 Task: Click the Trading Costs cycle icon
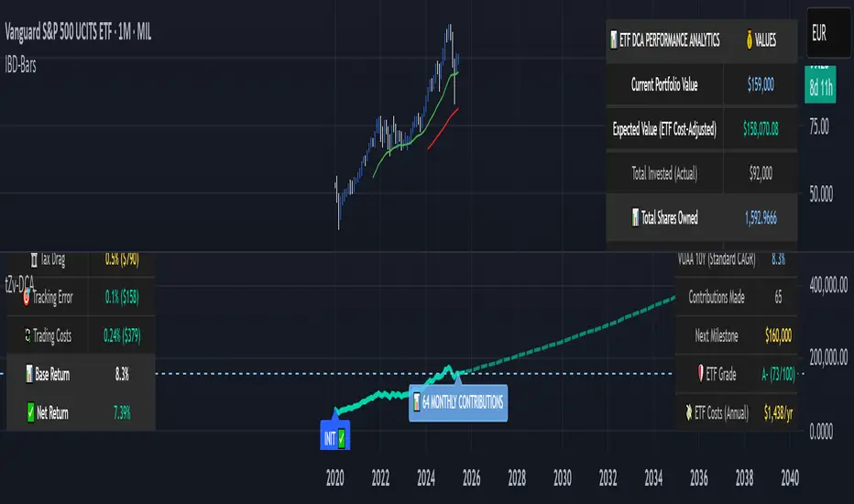tap(27, 335)
